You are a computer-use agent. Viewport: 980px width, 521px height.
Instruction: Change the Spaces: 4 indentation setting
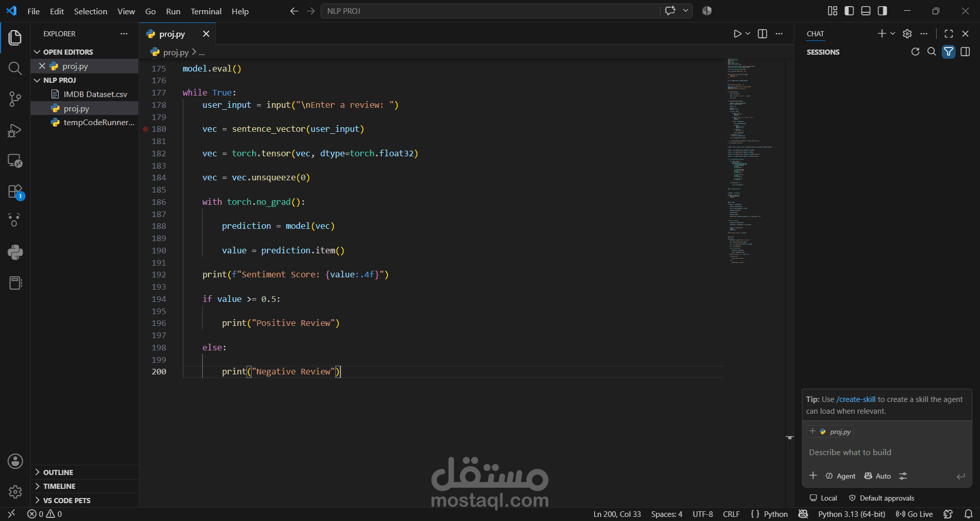pos(667,514)
